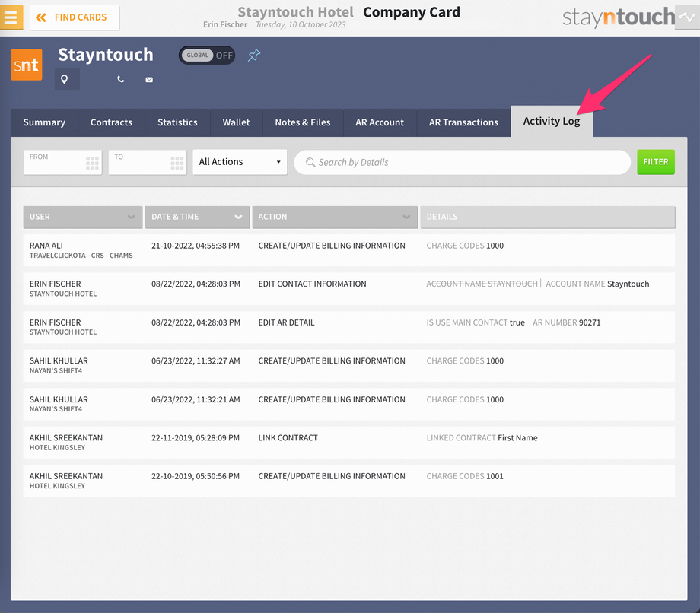Click the FROM date field

coord(62,162)
